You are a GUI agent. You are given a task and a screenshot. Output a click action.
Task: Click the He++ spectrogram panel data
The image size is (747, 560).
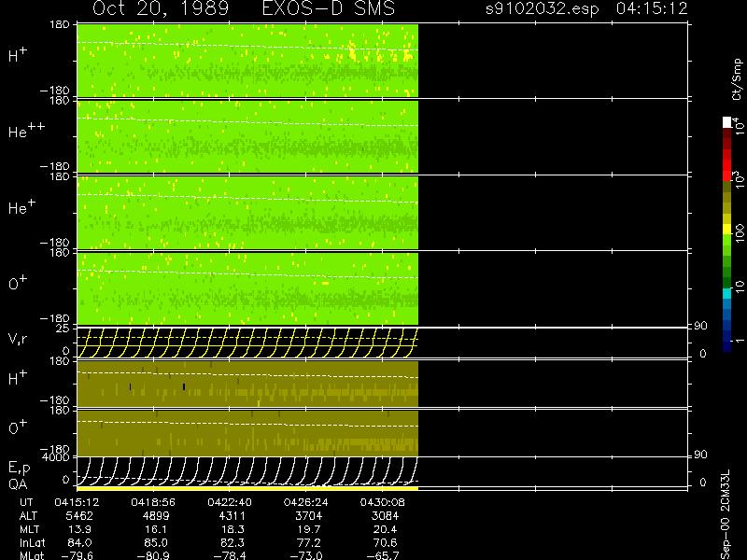(x=247, y=136)
